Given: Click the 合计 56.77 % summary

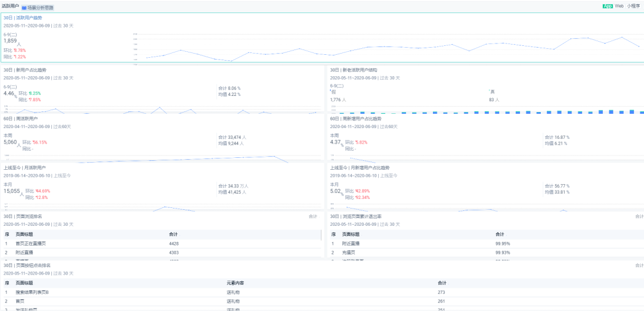Looking at the screenshot, I should tap(557, 186).
